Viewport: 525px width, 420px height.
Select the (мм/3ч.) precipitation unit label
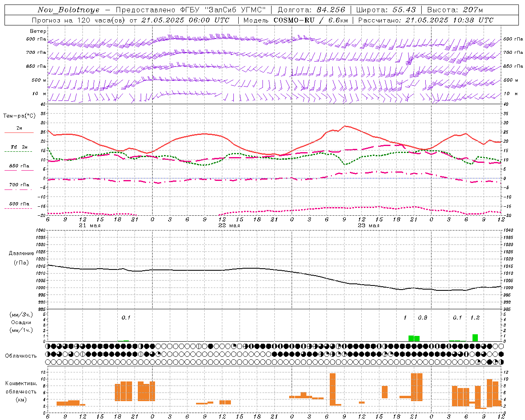(21, 315)
